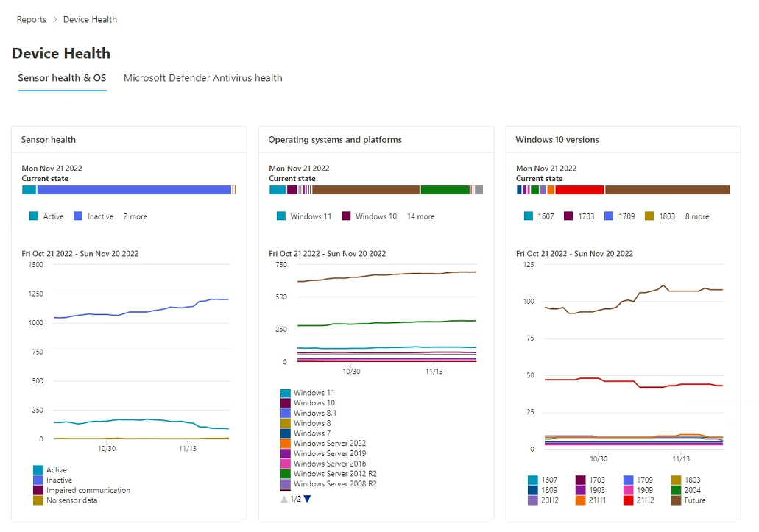Click the No sensor data legend swatch
The image size is (759, 532).
pos(38,501)
